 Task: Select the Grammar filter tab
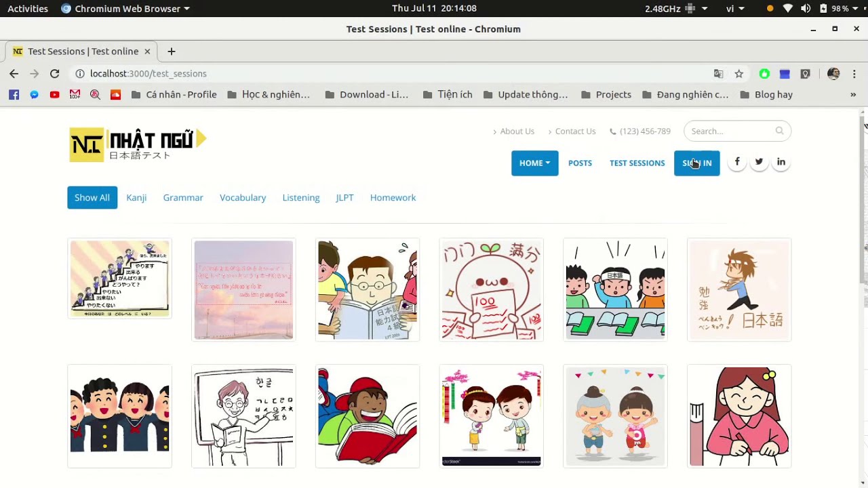coord(183,198)
